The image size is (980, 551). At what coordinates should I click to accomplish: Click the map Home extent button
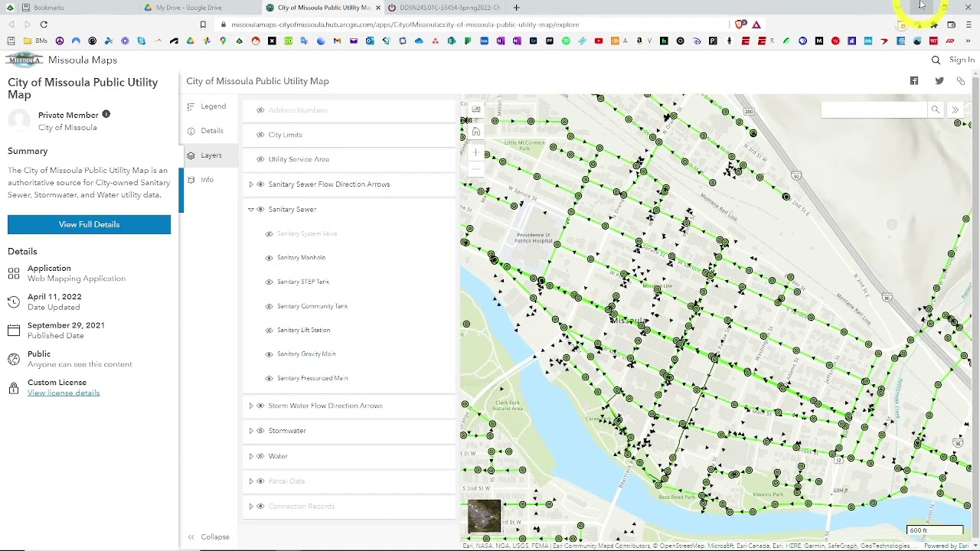(475, 132)
